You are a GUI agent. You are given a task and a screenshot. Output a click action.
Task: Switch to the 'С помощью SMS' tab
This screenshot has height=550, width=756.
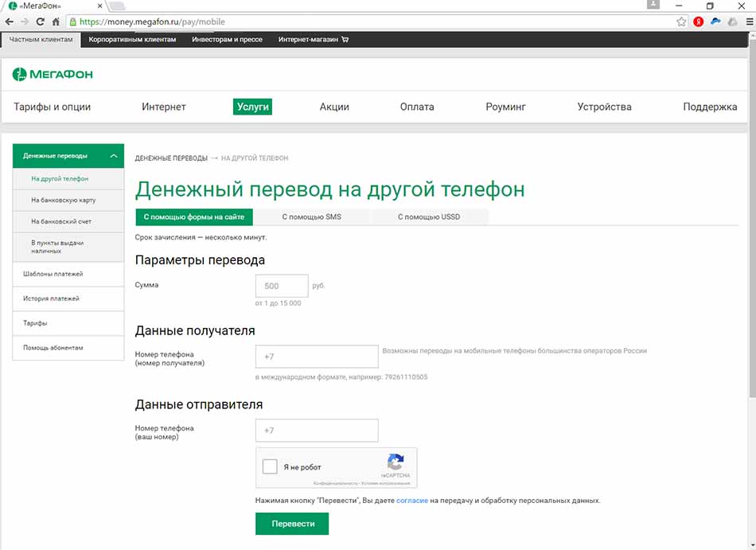(311, 217)
